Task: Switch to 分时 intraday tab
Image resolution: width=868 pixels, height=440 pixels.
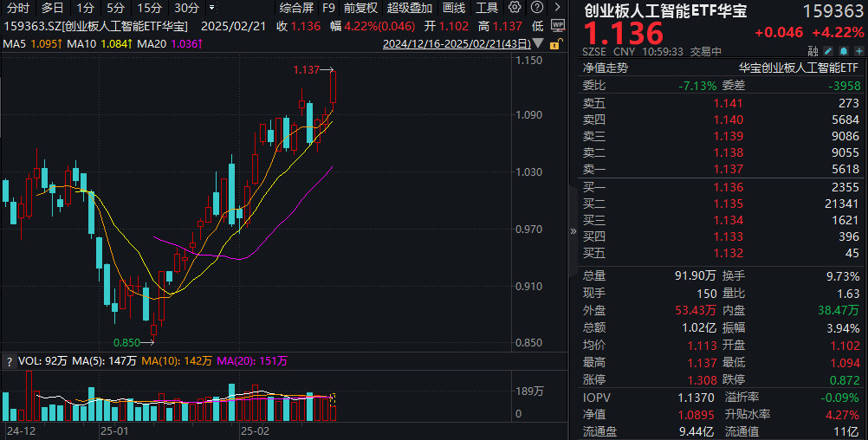Action: pos(17,8)
